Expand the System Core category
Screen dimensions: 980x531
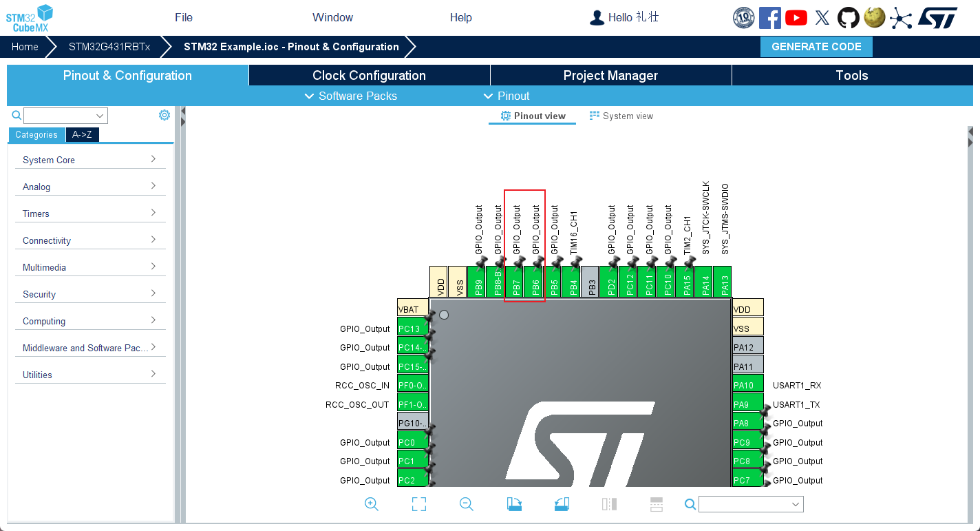89,160
